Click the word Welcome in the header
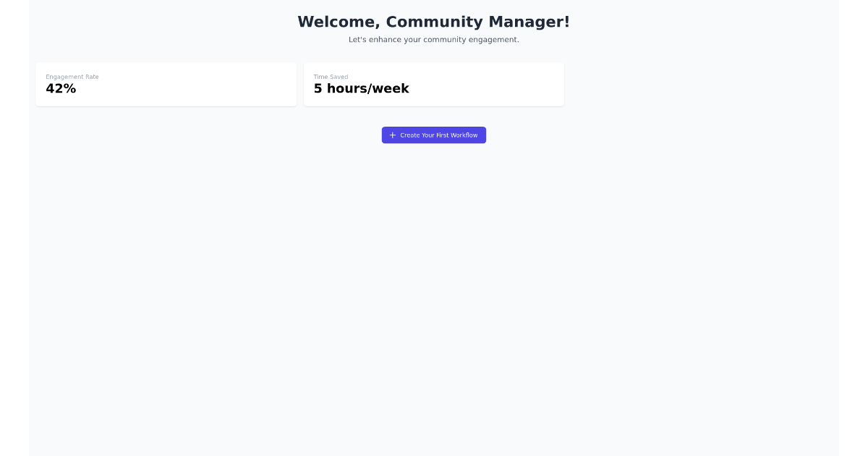Screen dimensions: 868x456 (336, 22)
